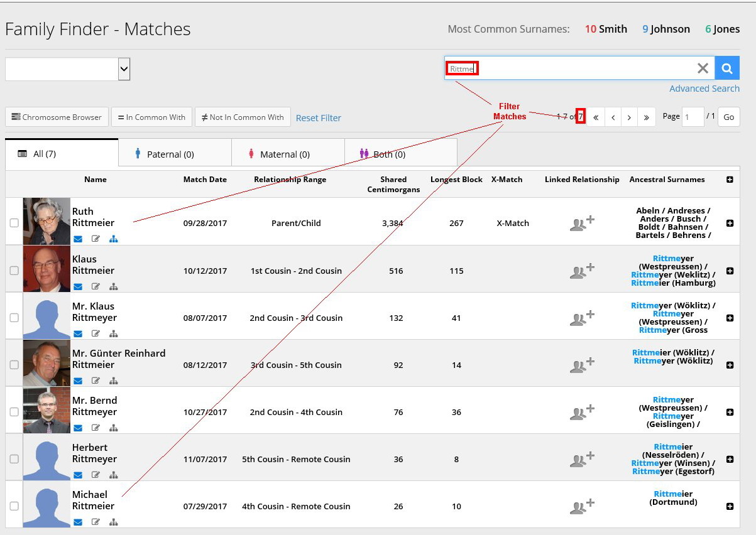Tick the checkbox beside Michael Rittmeier

(14, 506)
